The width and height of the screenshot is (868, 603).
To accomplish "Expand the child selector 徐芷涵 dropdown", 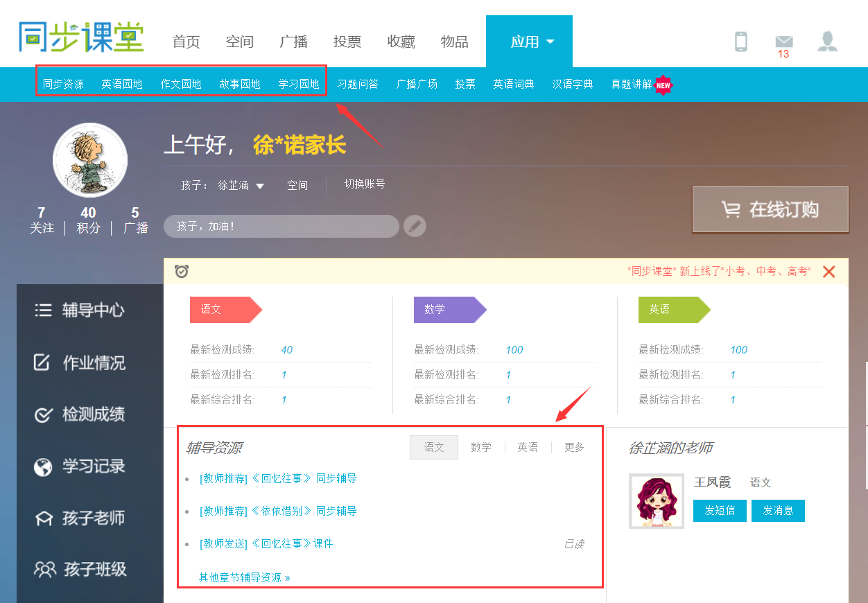I will pos(241,186).
